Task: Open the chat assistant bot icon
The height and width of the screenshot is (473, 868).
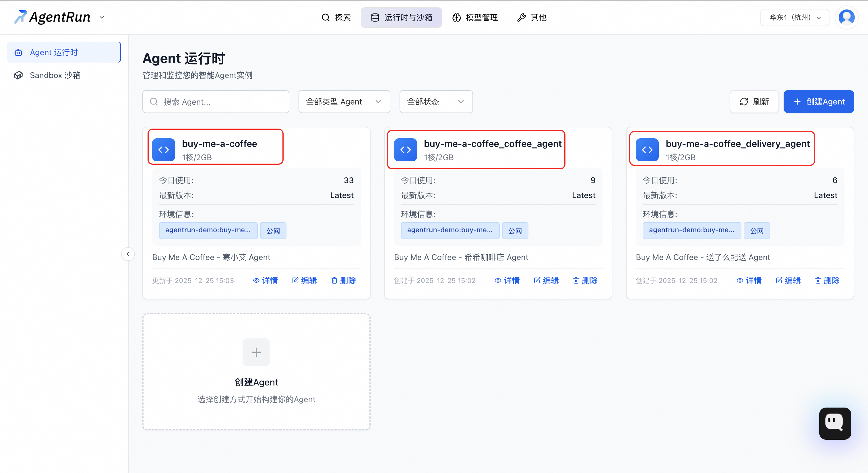Action: (835, 423)
